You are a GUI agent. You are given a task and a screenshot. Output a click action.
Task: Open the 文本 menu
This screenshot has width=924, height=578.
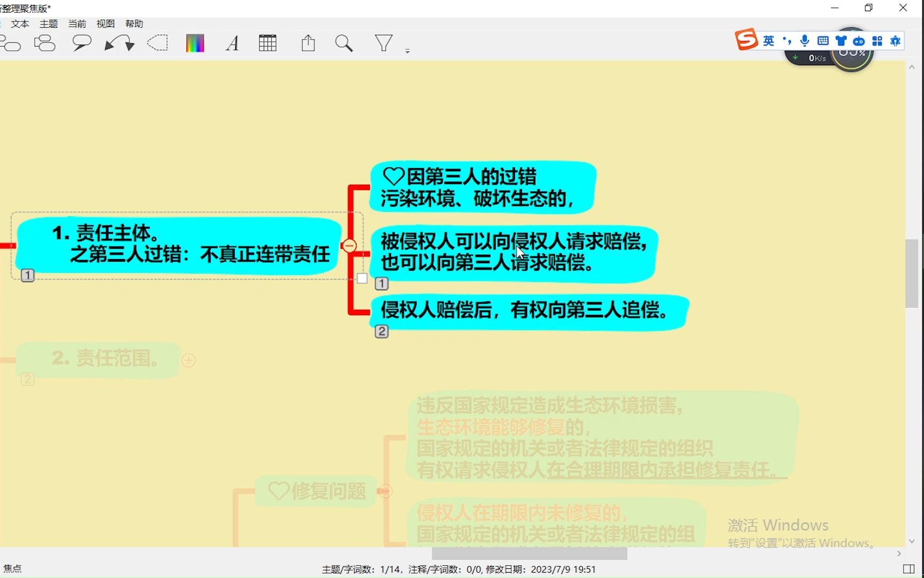(x=20, y=24)
